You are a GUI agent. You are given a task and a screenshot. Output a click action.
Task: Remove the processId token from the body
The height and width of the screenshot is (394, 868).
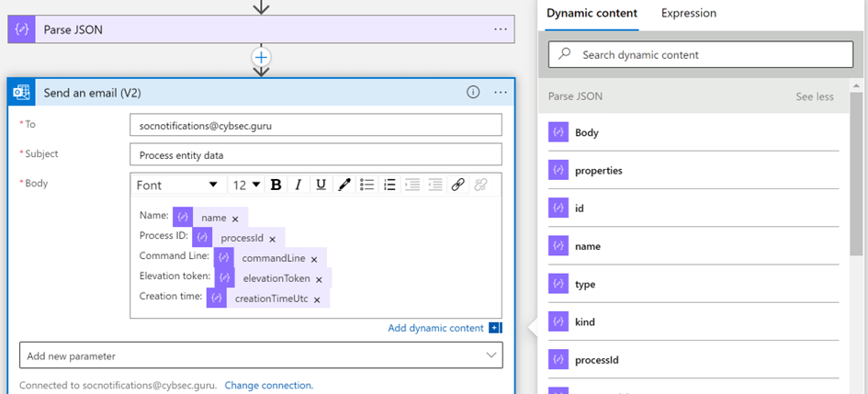(272, 240)
